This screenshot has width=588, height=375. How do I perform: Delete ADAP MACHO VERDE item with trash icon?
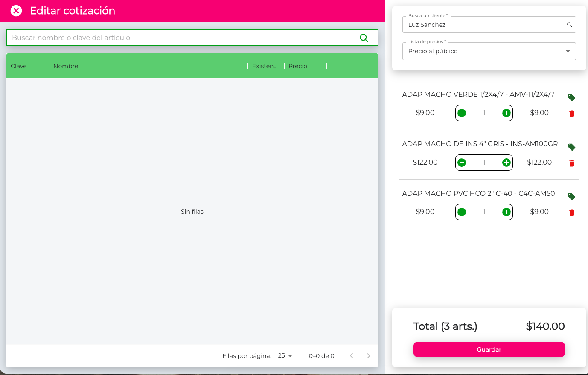pyautogui.click(x=571, y=113)
